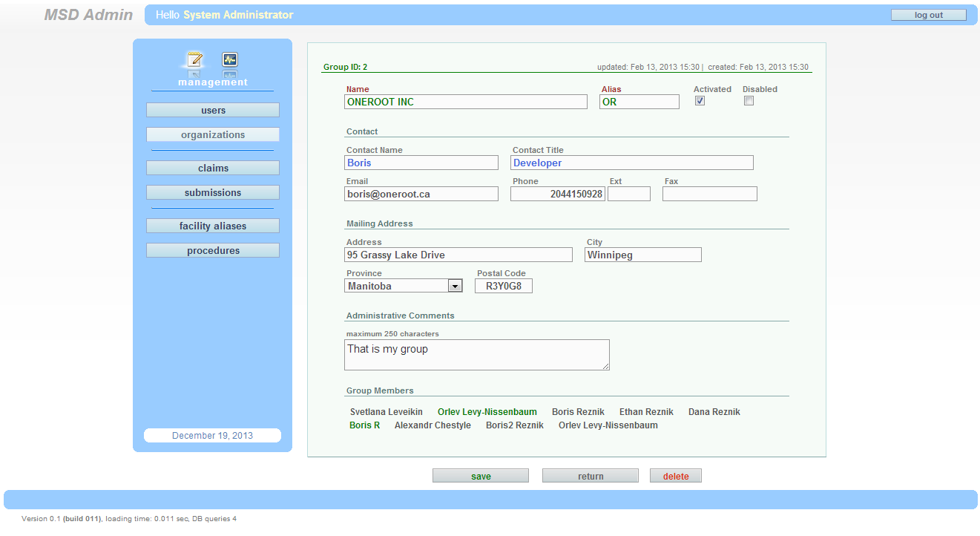Open the monitoring screen icon
The width and height of the screenshot is (980, 536).
tap(230, 59)
